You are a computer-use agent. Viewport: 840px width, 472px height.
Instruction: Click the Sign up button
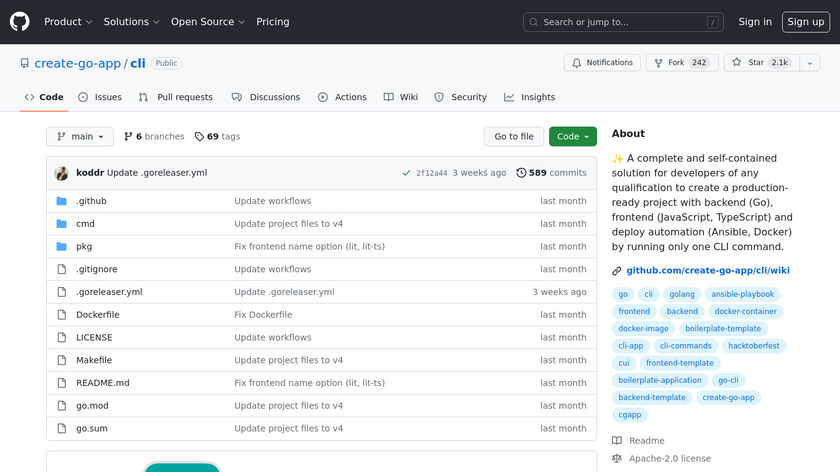click(806, 22)
